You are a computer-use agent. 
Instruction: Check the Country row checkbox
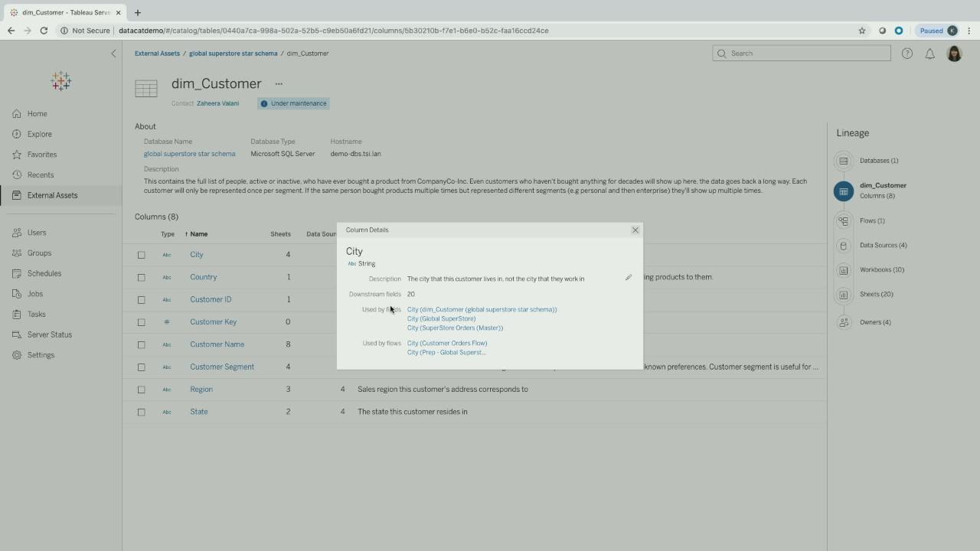[x=141, y=277]
